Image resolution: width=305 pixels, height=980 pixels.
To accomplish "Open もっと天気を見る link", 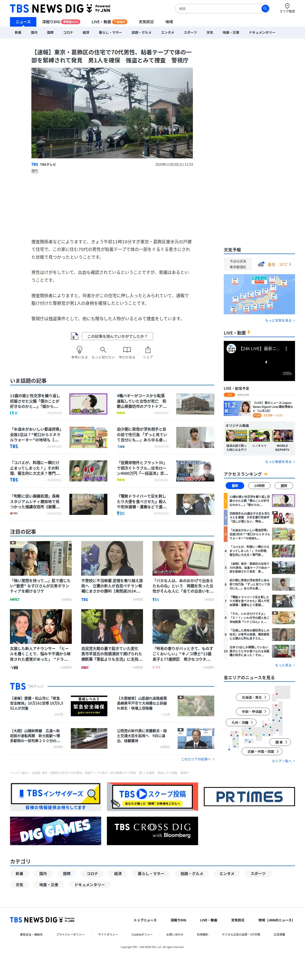I will pos(280,321).
